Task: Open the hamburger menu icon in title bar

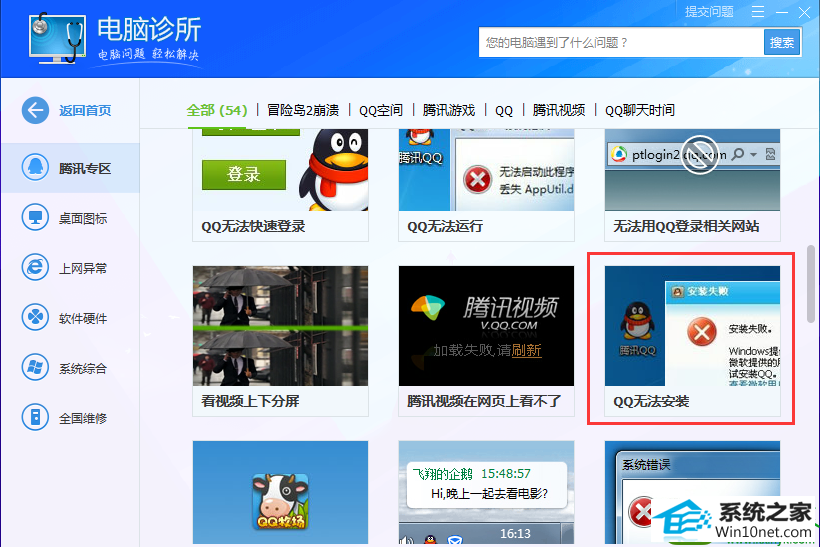Action: (758, 12)
